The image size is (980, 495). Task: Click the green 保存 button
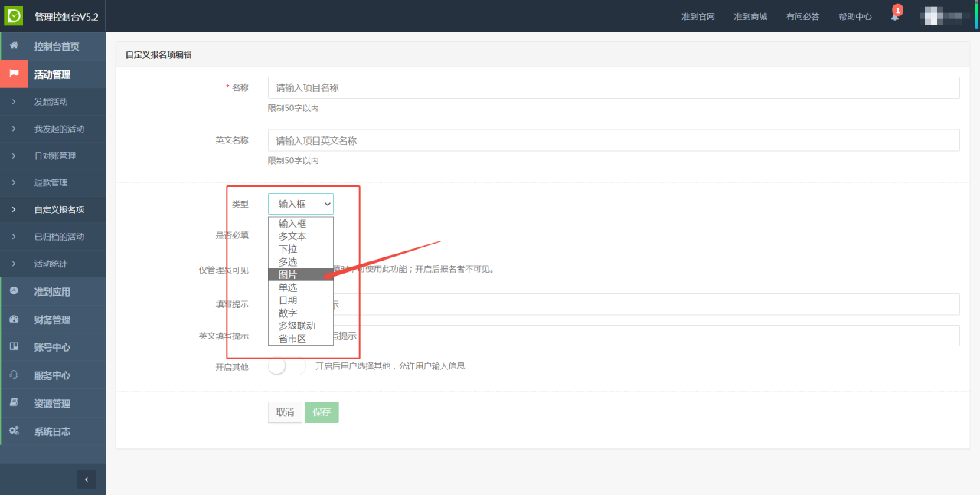pos(322,412)
